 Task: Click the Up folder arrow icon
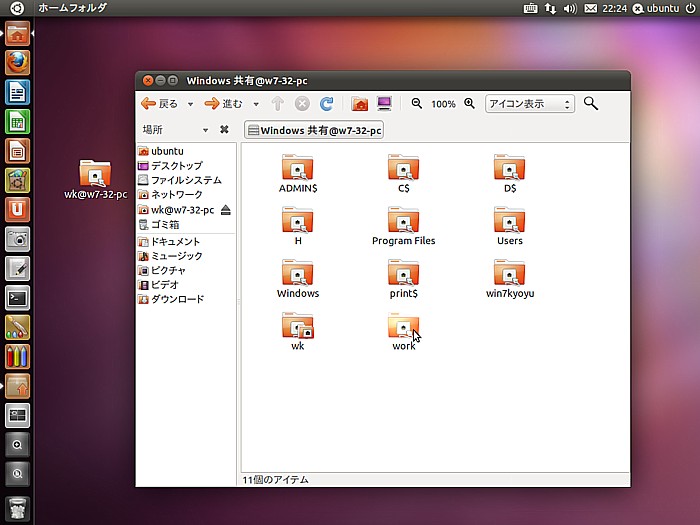click(x=278, y=104)
